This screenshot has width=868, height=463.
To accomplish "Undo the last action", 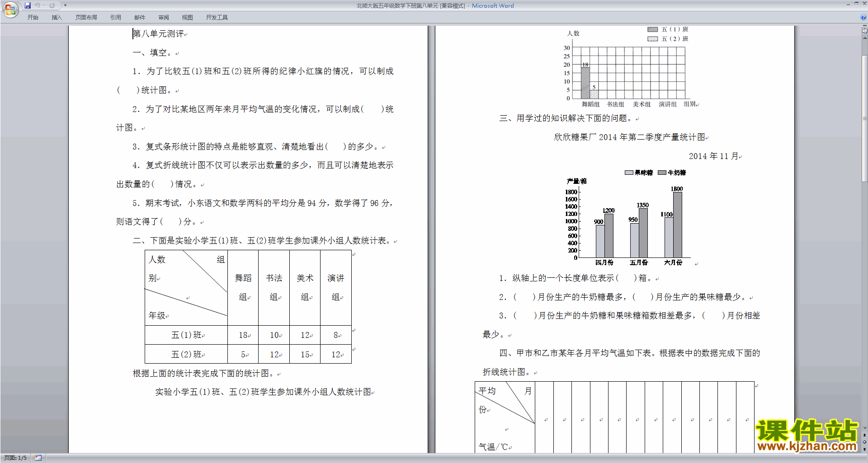I will coord(38,5).
